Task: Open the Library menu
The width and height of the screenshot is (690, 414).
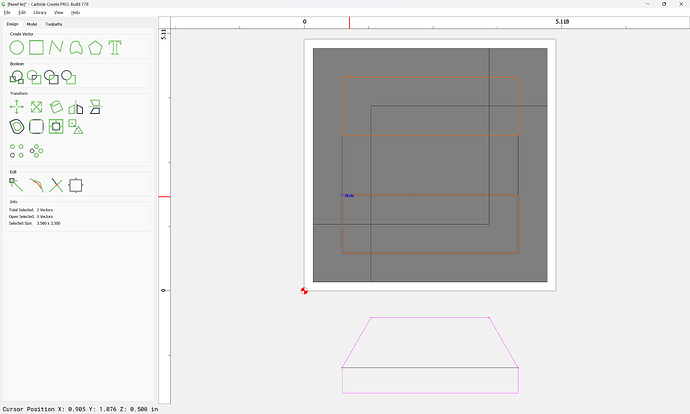Action: click(x=40, y=12)
